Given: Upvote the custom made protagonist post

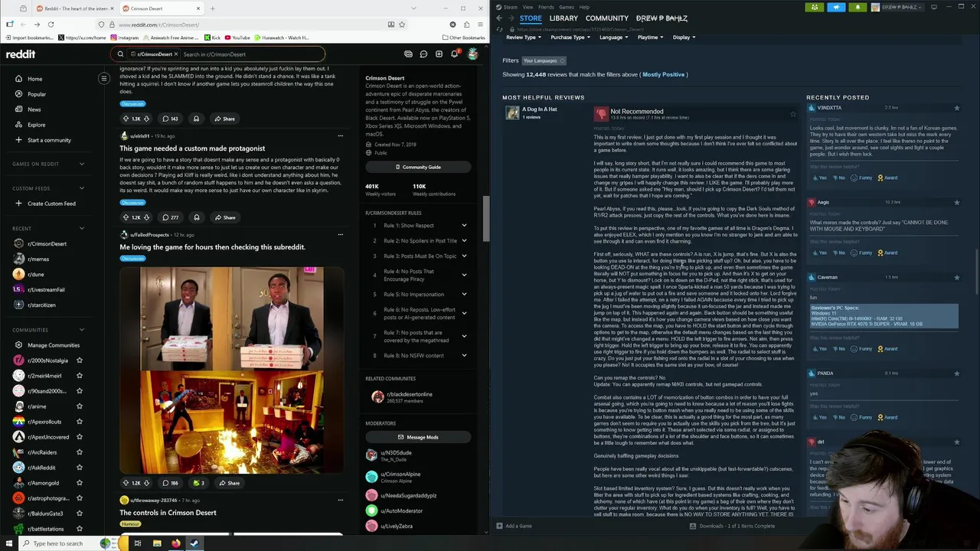Looking at the screenshot, I should (x=126, y=217).
